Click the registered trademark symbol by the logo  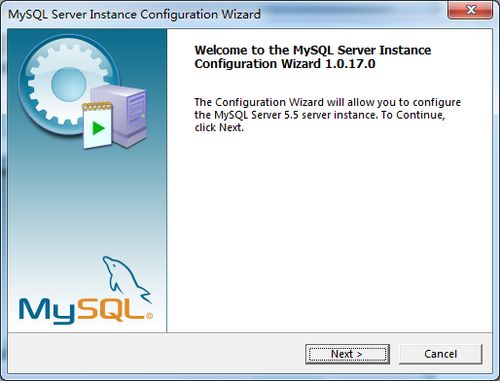pyautogui.click(x=149, y=315)
